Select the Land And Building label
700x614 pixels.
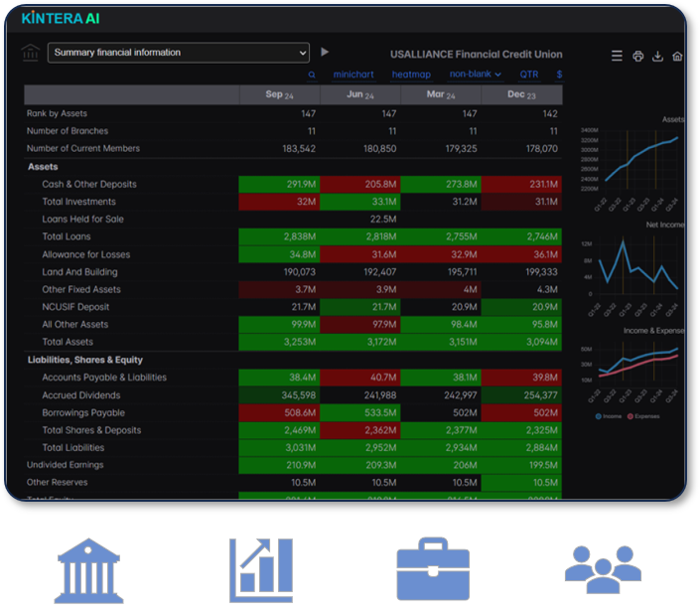(x=79, y=271)
